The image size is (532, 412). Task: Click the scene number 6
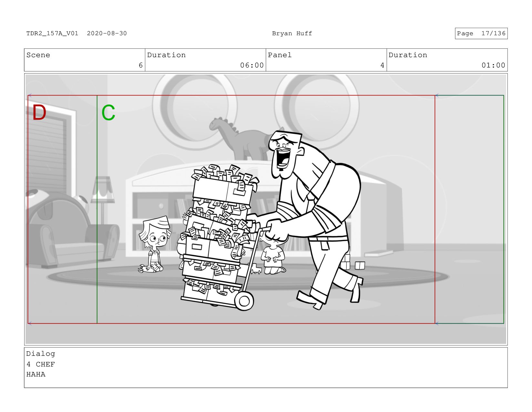click(x=140, y=65)
